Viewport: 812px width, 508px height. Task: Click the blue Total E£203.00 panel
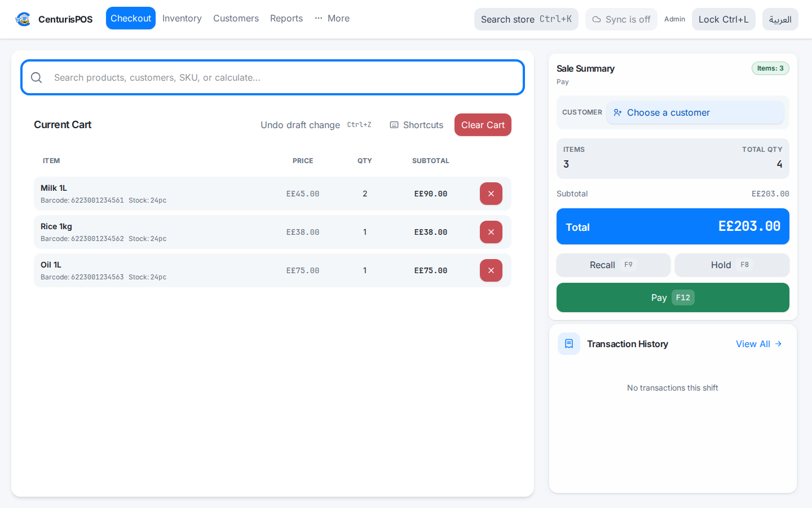673,226
